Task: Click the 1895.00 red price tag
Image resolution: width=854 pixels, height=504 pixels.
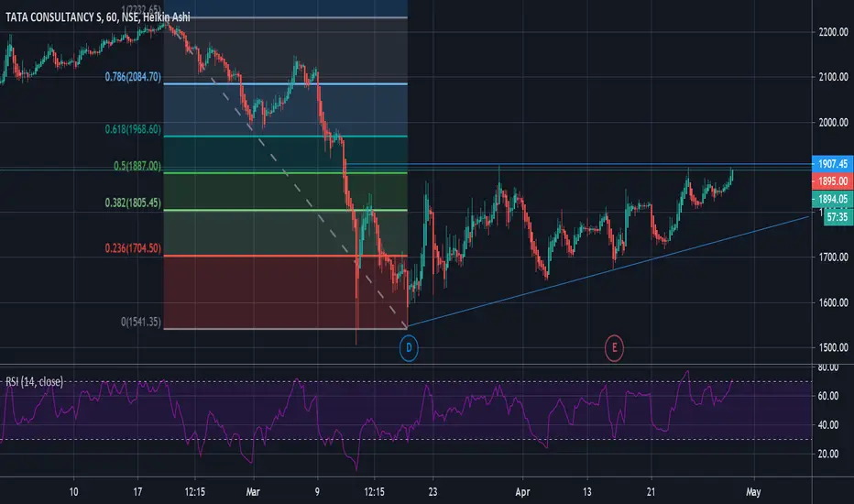Action: pyautogui.click(x=832, y=181)
